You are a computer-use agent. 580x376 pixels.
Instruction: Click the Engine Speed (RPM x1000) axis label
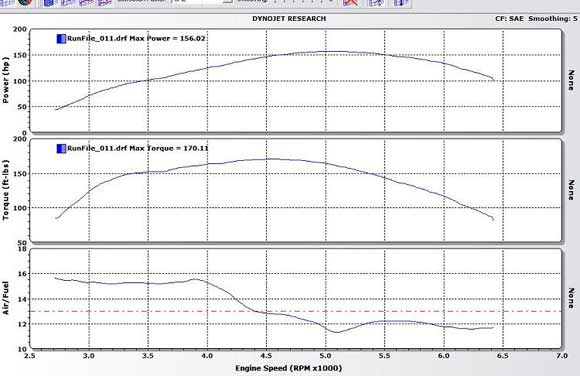(289, 368)
